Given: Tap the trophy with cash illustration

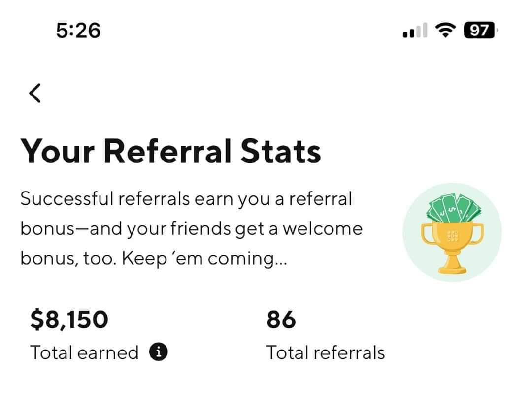Looking at the screenshot, I should tap(452, 232).
